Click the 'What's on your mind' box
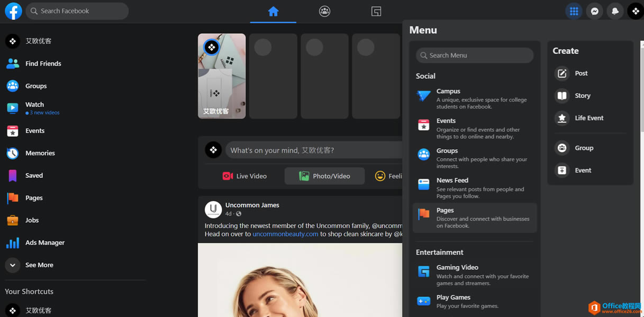 pos(314,150)
